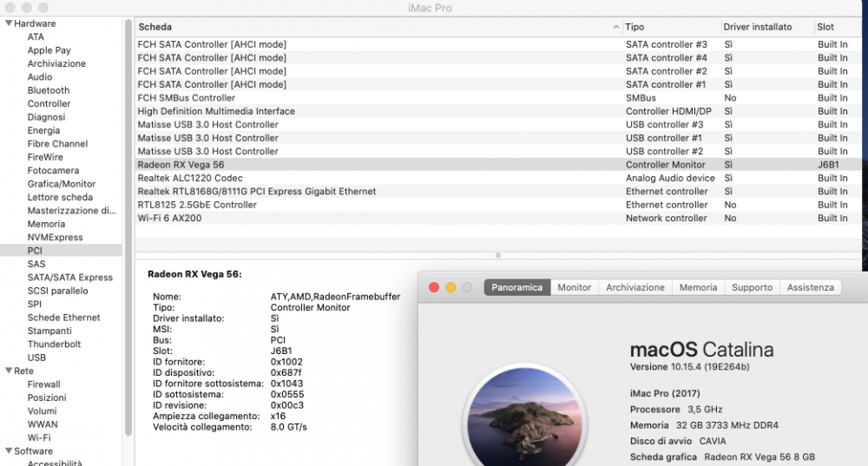
Task: Click the split pane divider handle
Action: click(x=498, y=255)
